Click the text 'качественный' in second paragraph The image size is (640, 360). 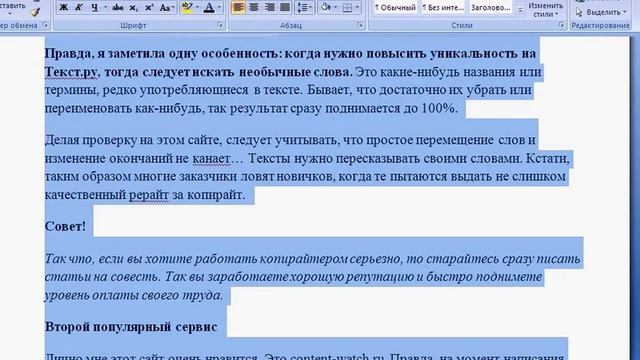click(x=85, y=195)
